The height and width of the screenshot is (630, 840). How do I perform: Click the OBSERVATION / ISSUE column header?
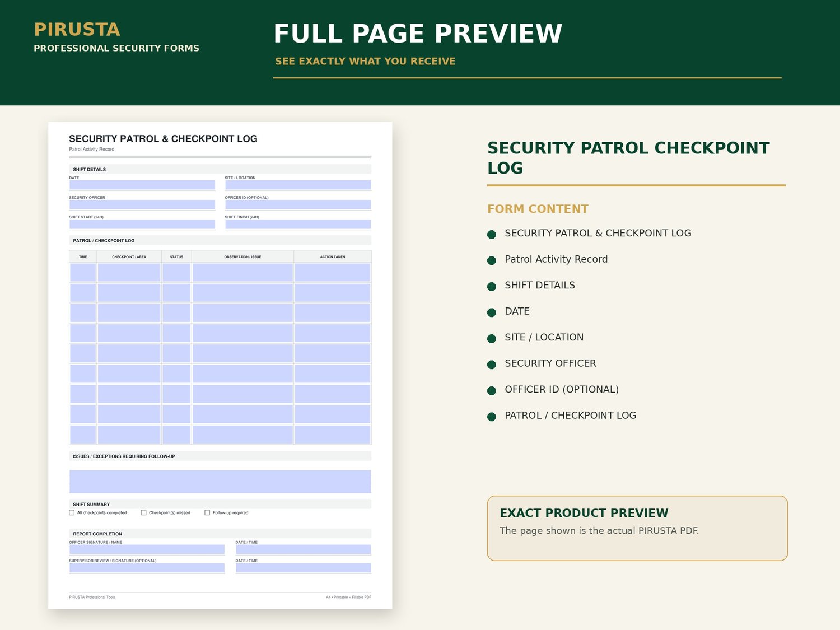[242, 257]
